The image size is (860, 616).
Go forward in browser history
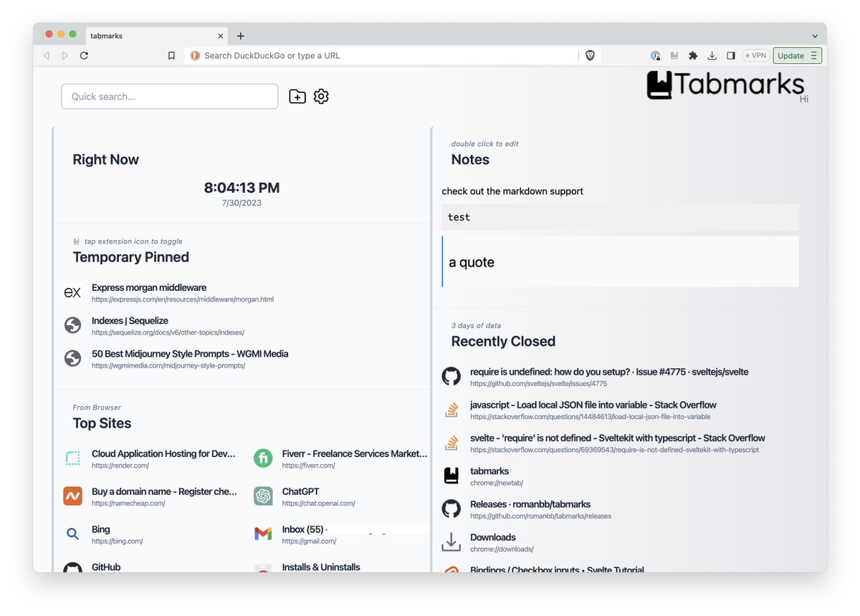(65, 56)
